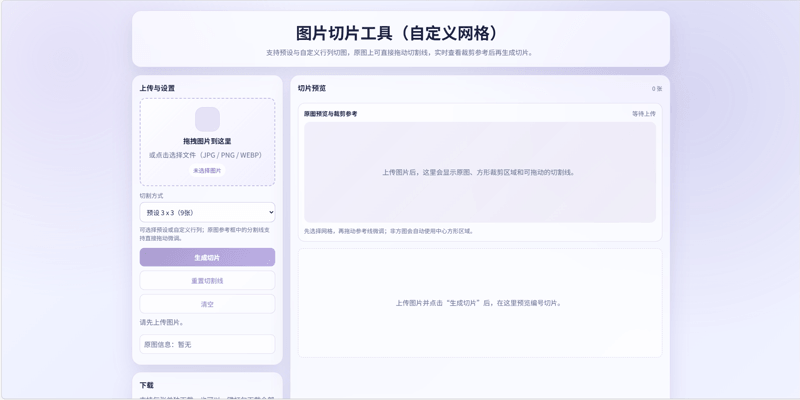Click the 先选择网格 hint text under preview
Viewport: 800px width, 400px height.
[389, 231]
